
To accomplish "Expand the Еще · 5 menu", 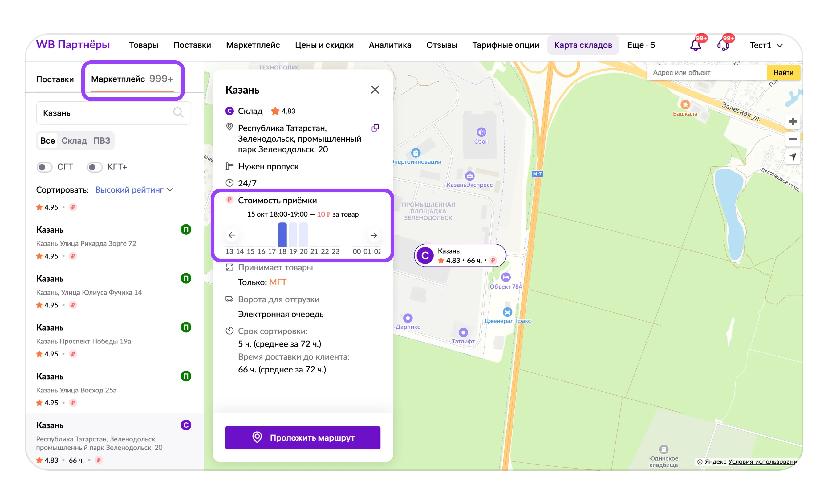I will pos(640,45).
